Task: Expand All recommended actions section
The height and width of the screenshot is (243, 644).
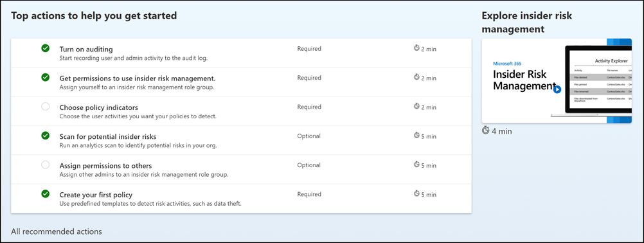Action: tap(57, 231)
